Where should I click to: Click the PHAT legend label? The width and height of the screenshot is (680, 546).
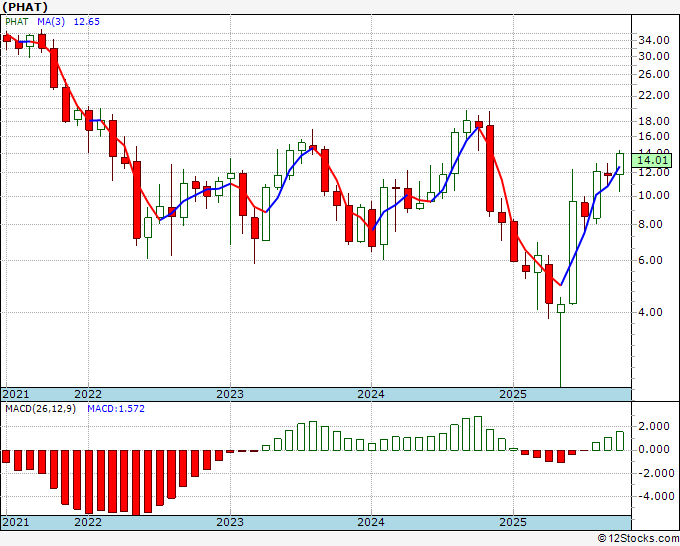pyautogui.click(x=16, y=22)
